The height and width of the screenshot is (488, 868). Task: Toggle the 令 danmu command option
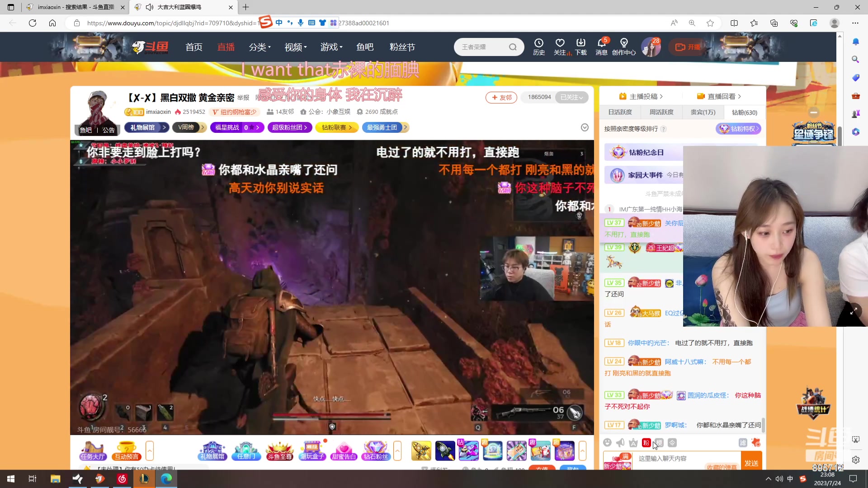672,443
